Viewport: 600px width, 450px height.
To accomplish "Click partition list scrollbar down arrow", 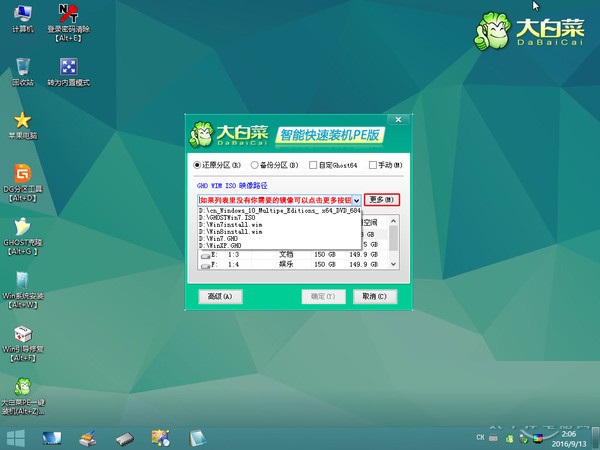I will click(x=393, y=264).
